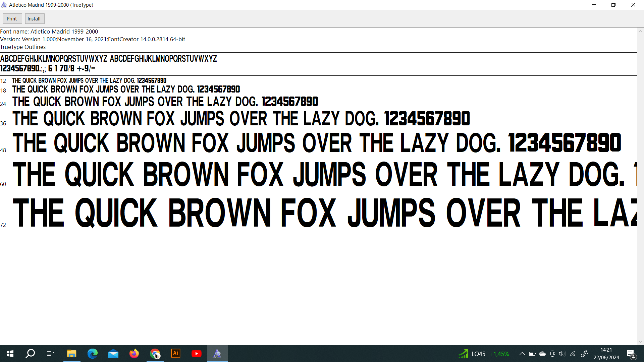Viewport: 644px width, 362px height.
Task: Open Adobe Illustrator from the taskbar
Action: 176,354
